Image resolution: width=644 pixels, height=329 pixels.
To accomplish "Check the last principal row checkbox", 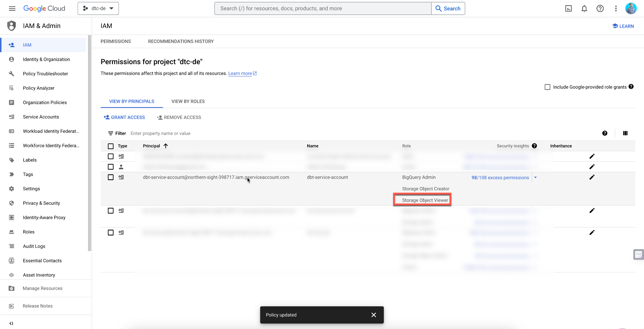I will [x=111, y=232].
